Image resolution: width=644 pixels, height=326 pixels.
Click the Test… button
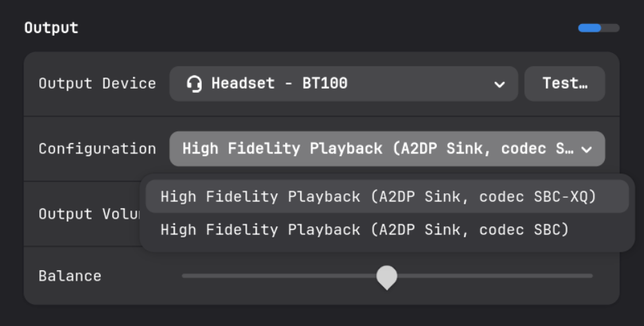(x=565, y=84)
